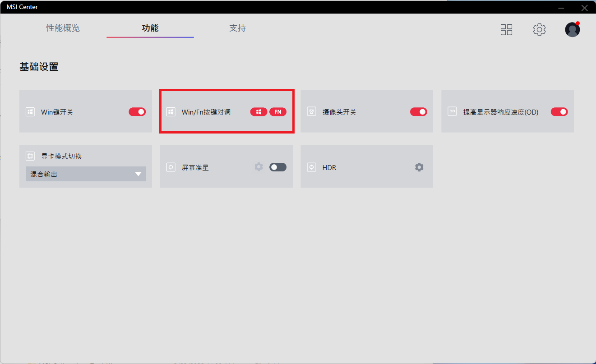Expand the 混合输出 GPU mode dropdown

(85, 174)
